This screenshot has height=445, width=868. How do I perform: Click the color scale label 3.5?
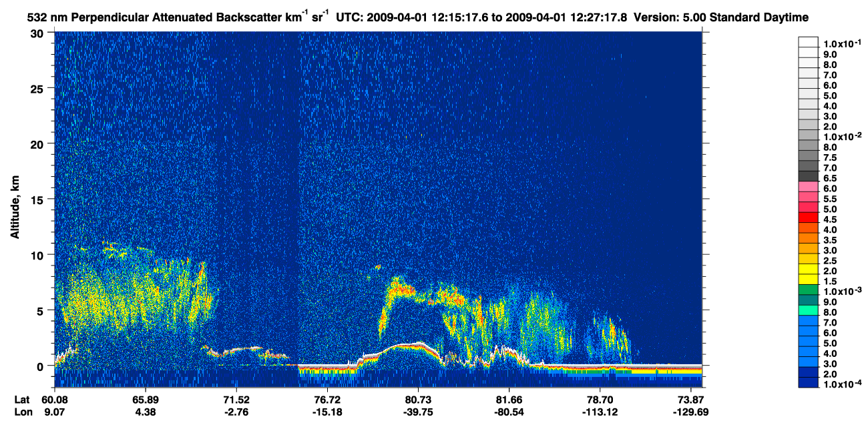[x=831, y=240]
